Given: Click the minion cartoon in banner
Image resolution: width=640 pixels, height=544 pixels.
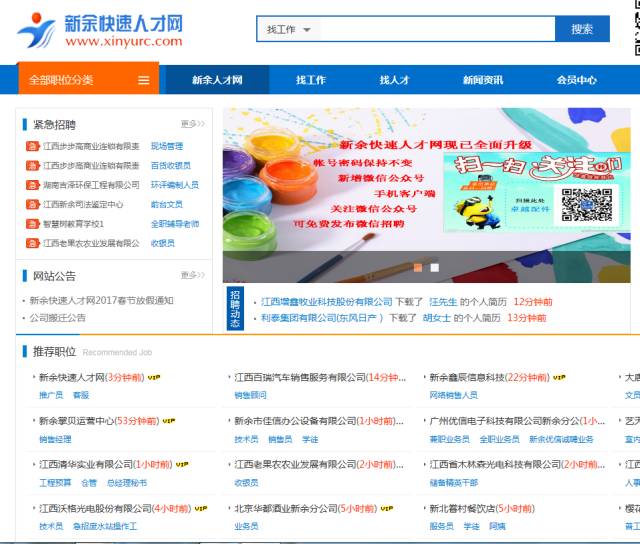Looking at the screenshot, I should pos(479,212).
